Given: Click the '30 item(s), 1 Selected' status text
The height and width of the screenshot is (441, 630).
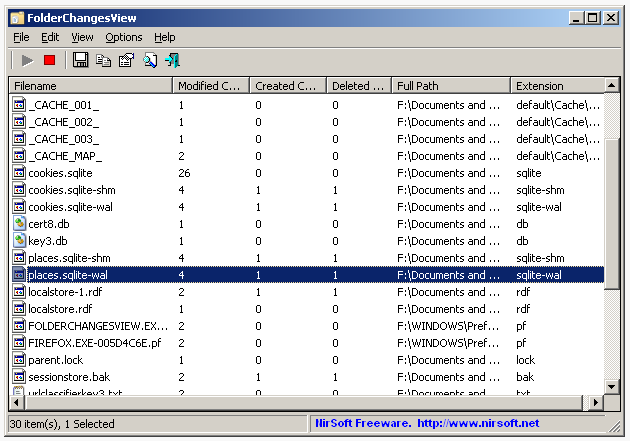Looking at the screenshot, I should 62,424.
